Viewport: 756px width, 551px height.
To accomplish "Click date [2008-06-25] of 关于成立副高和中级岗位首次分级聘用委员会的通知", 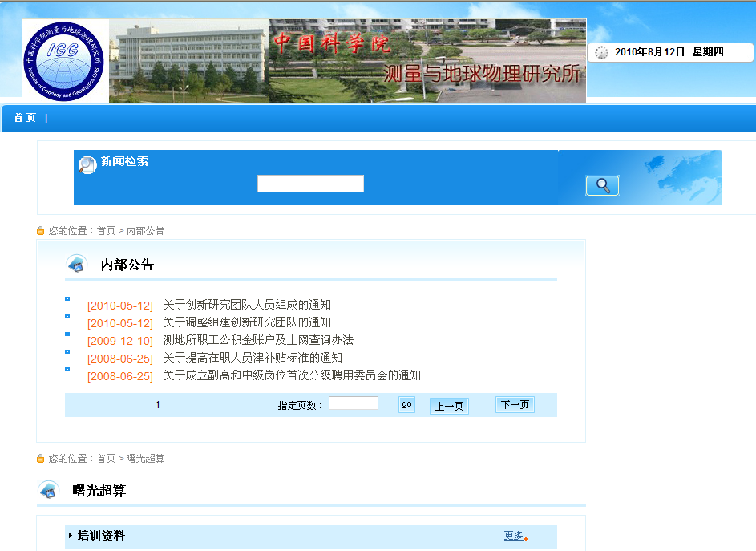I will pos(120,376).
